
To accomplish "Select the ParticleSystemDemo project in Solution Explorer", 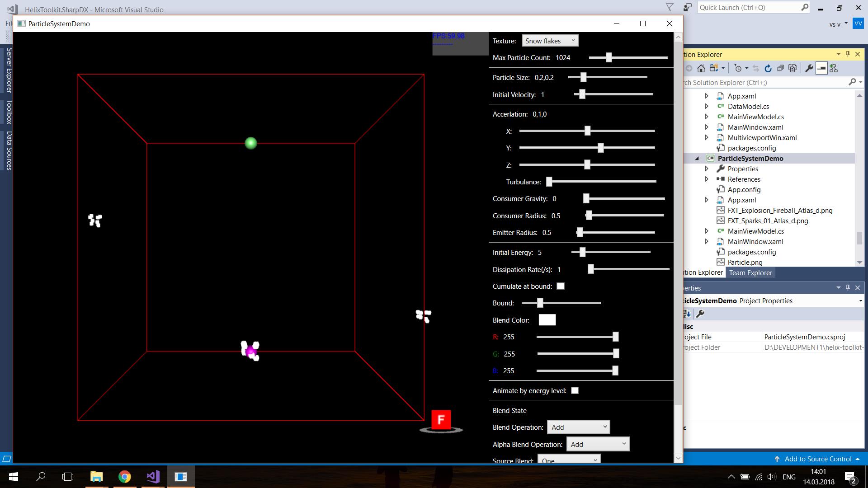I will (x=750, y=158).
